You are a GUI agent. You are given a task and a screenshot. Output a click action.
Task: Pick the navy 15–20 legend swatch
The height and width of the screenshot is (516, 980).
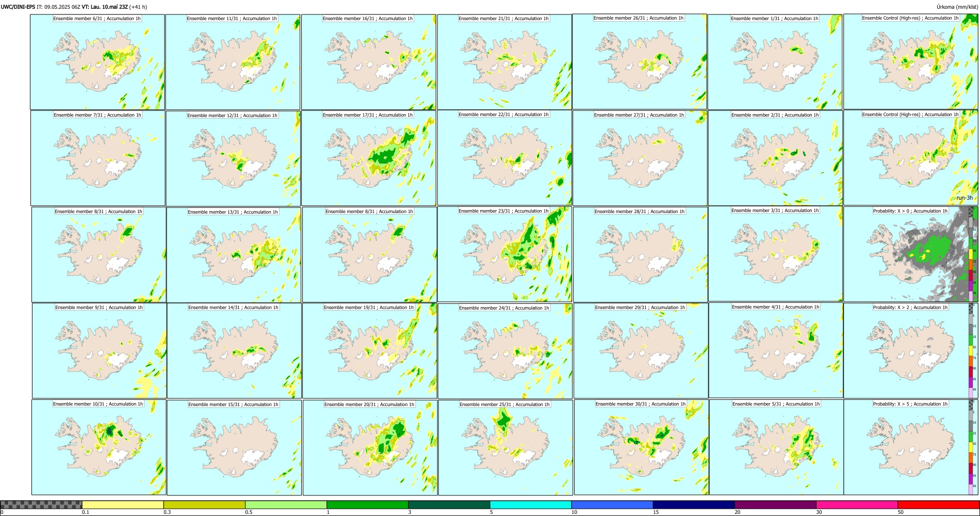694,505
